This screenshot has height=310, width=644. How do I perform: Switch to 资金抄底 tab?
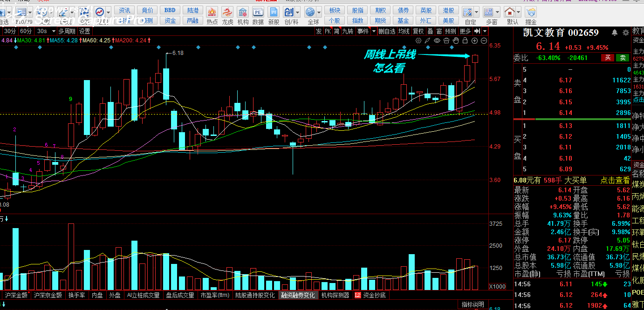[x=370, y=295]
